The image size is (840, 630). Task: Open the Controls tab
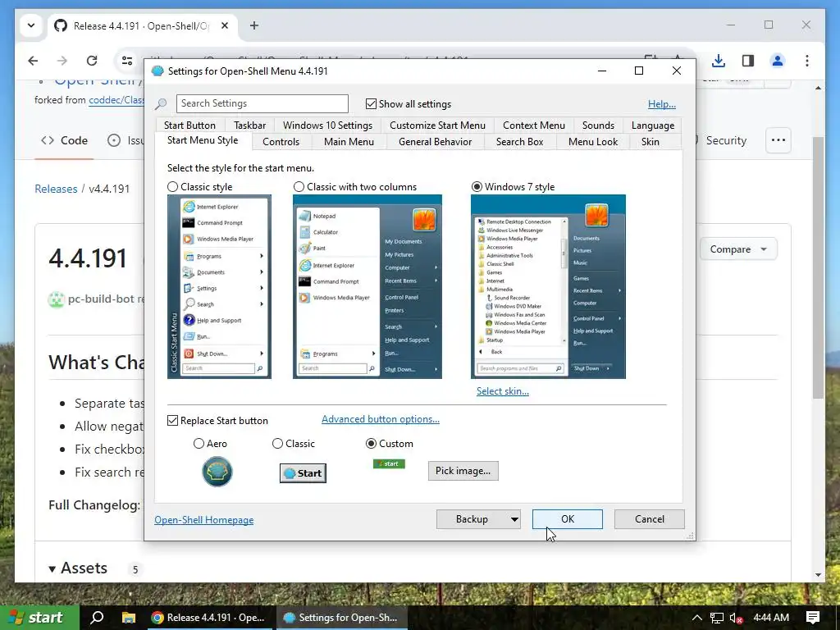click(281, 142)
